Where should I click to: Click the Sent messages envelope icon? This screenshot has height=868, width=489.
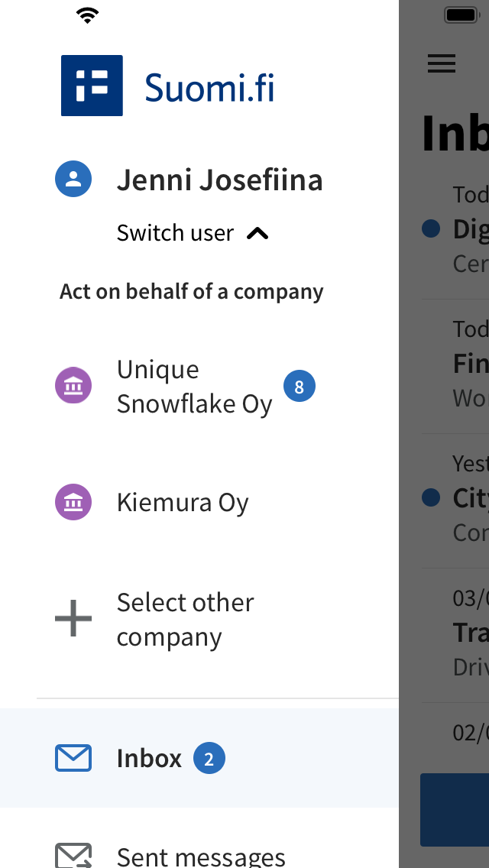coord(73,854)
